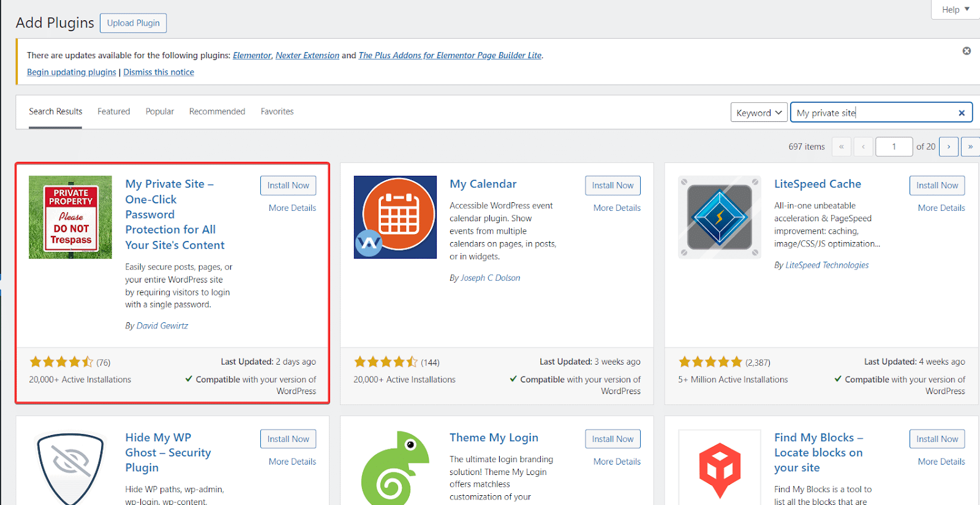Click the Upload Plugin button
The width and height of the screenshot is (980, 505).
(x=133, y=23)
